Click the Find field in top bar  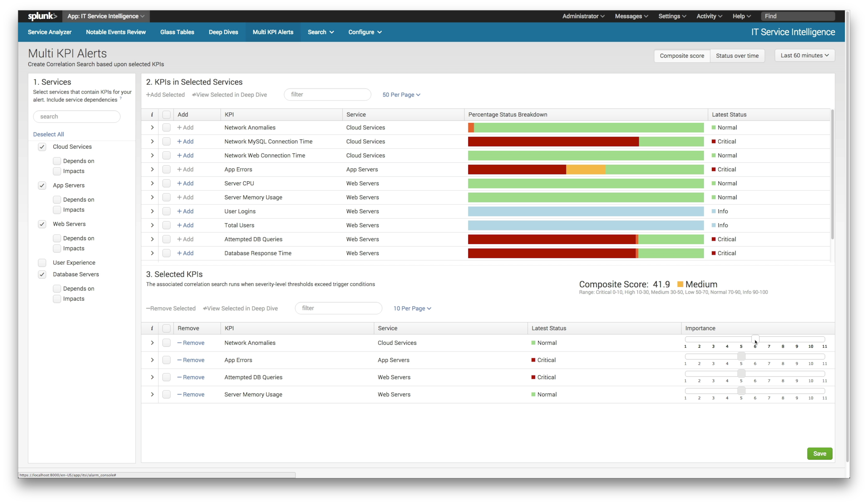pyautogui.click(x=798, y=16)
